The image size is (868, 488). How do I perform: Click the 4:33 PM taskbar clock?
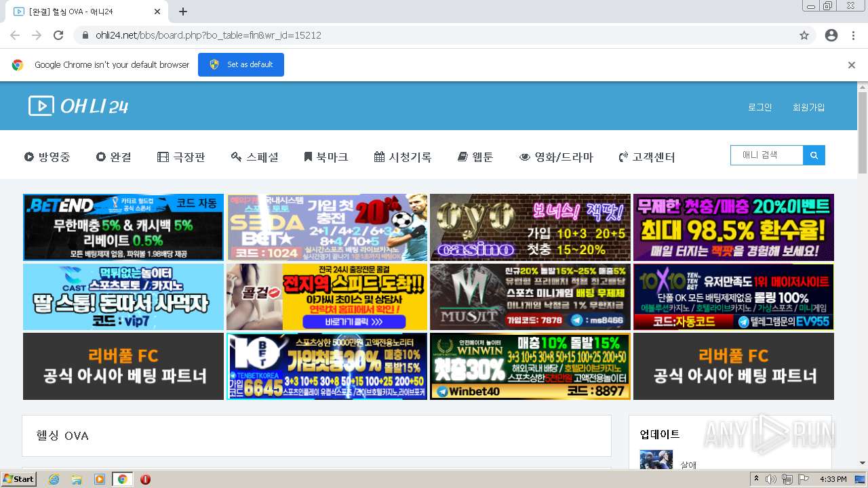(833, 479)
